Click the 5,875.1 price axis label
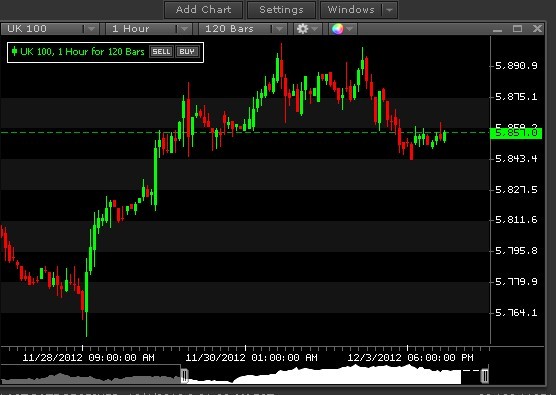Image resolution: width=556 pixels, height=395 pixels. 516,97
